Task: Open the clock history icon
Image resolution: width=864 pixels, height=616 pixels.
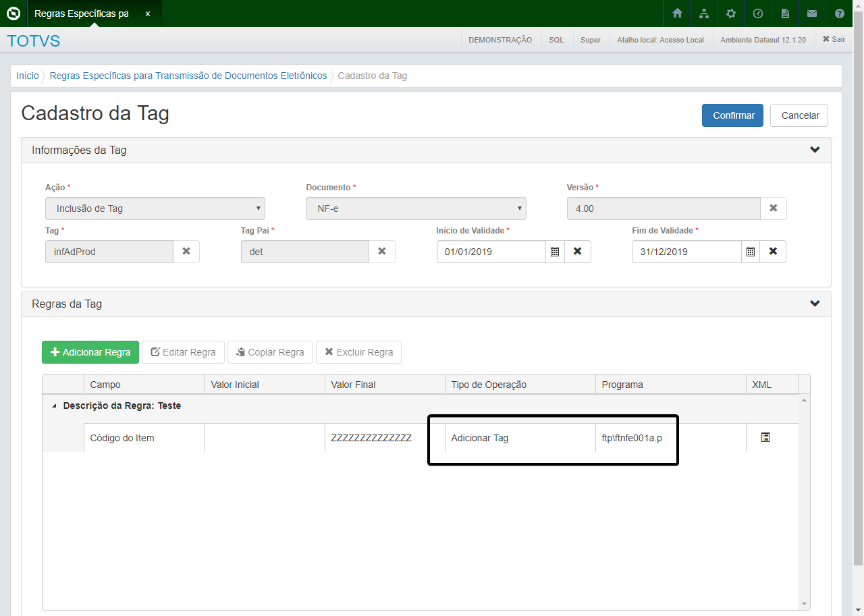Action: tap(758, 13)
